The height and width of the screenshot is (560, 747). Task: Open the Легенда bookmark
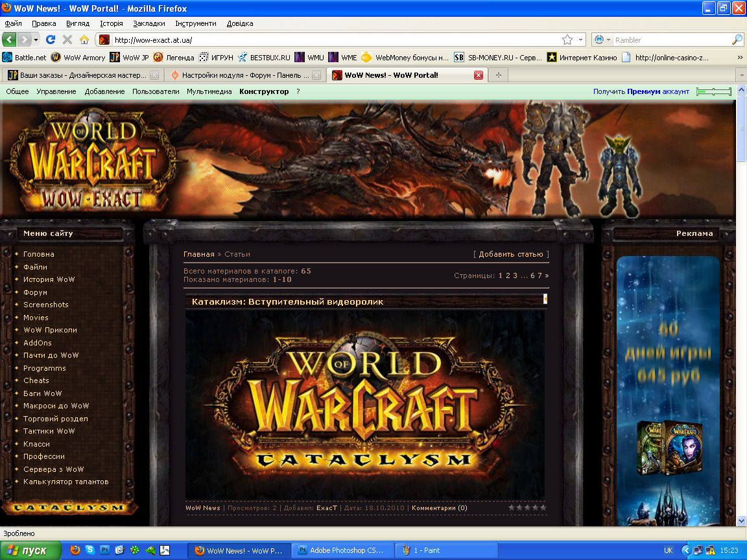[174, 58]
